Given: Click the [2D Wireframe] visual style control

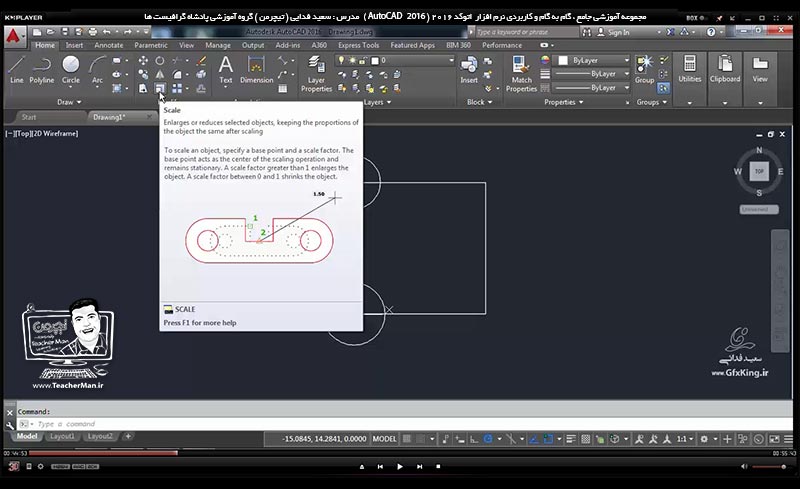Looking at the screenshot, I should tap(58, 133).
